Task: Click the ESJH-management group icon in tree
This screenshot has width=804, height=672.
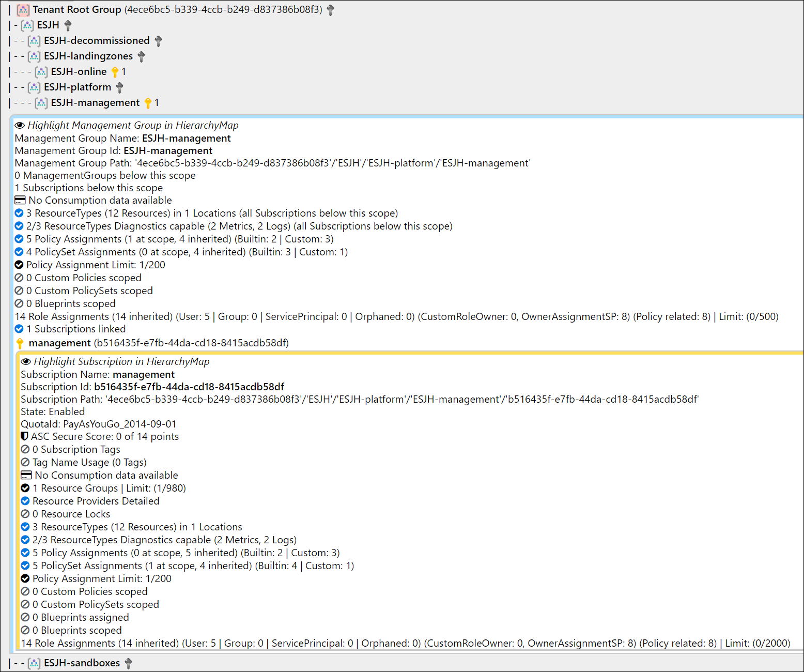Action: 41,103
